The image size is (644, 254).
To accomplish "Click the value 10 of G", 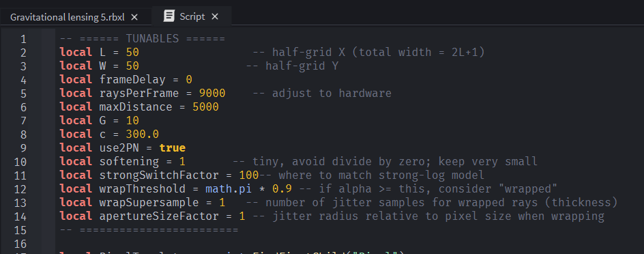I will [x=132, y=120].
